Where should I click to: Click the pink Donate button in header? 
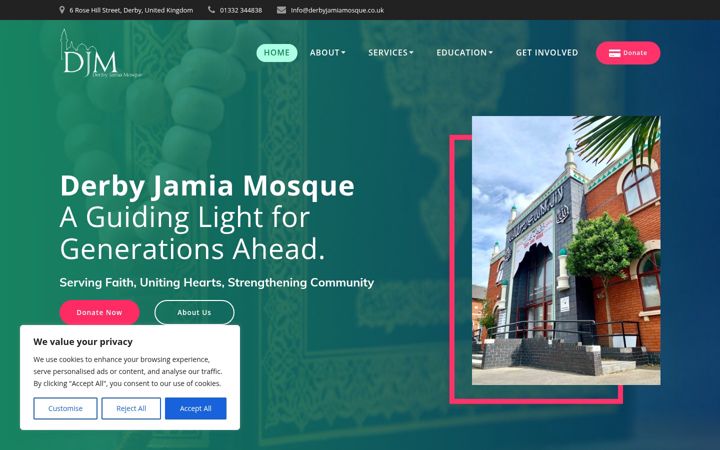[628, 53]
